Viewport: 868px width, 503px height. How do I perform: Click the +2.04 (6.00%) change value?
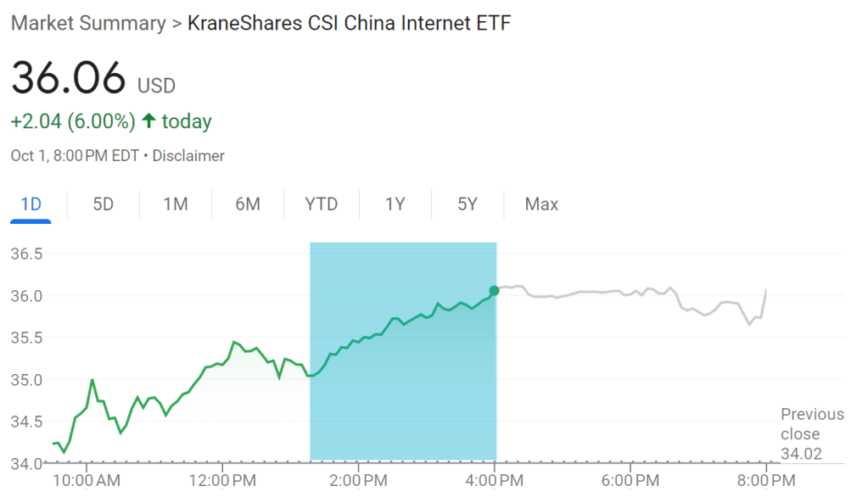(x=73, y=122)
